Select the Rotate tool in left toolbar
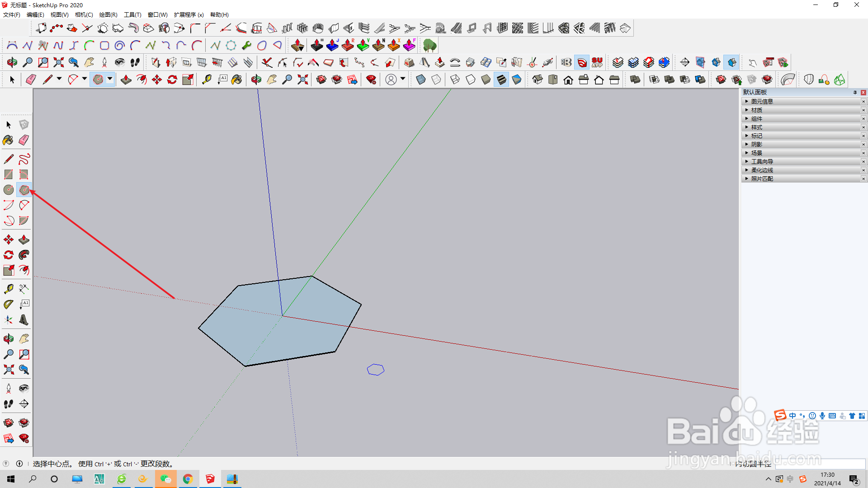Viewport: 868px width, 488px height. (9, 255)
